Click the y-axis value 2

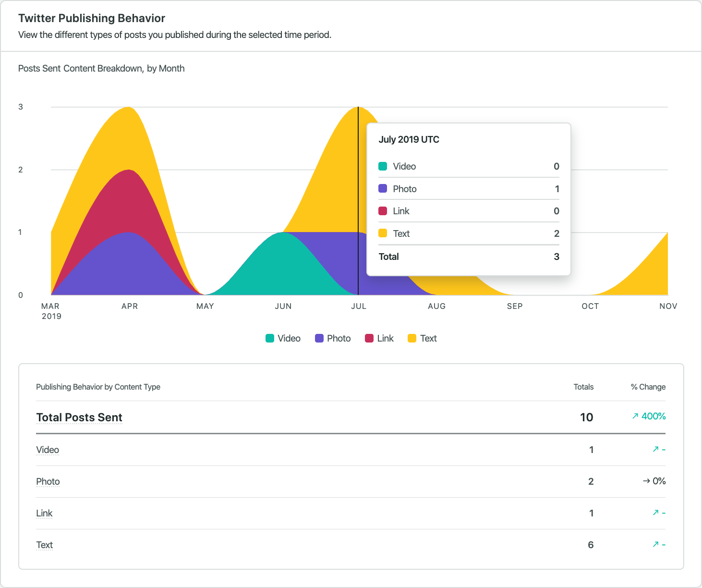pyautogui.click(x=21, y=170)
